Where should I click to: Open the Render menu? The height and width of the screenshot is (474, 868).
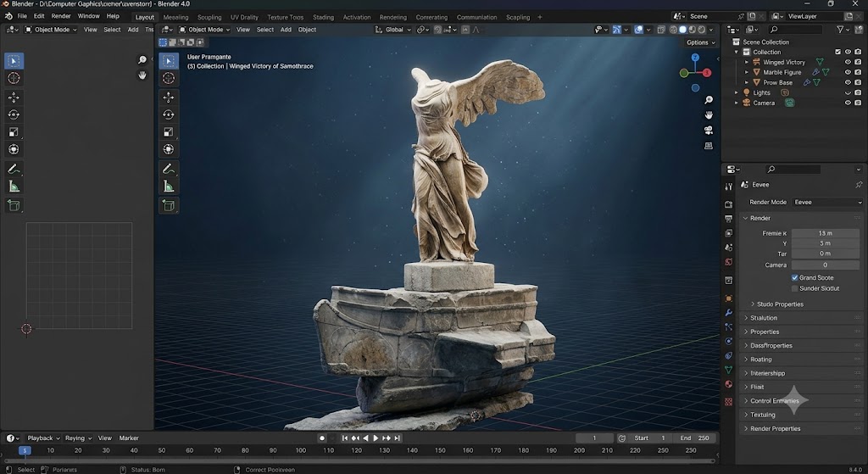(x=61, y=16)
